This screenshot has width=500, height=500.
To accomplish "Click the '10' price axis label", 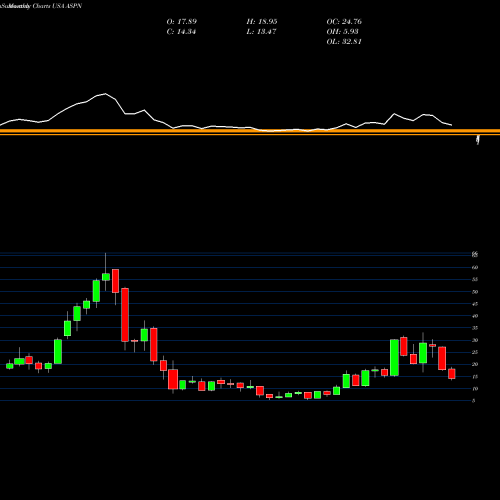I will [475, 388].
